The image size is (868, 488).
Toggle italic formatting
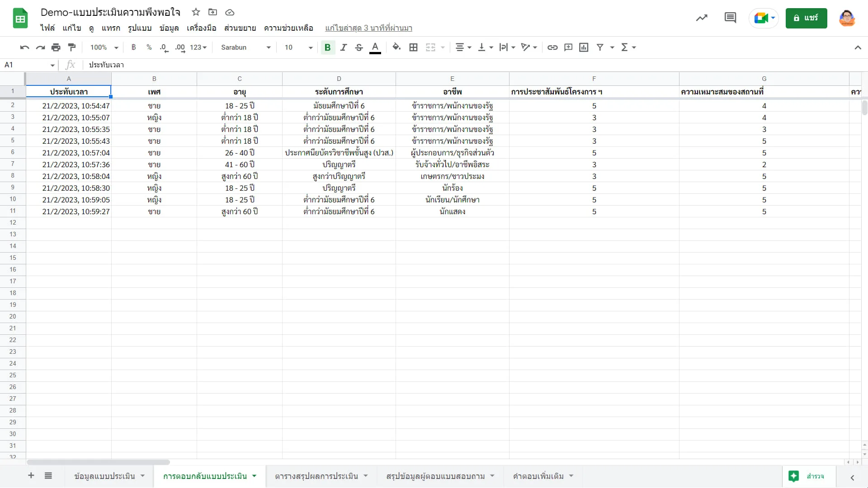pos(344,47)
